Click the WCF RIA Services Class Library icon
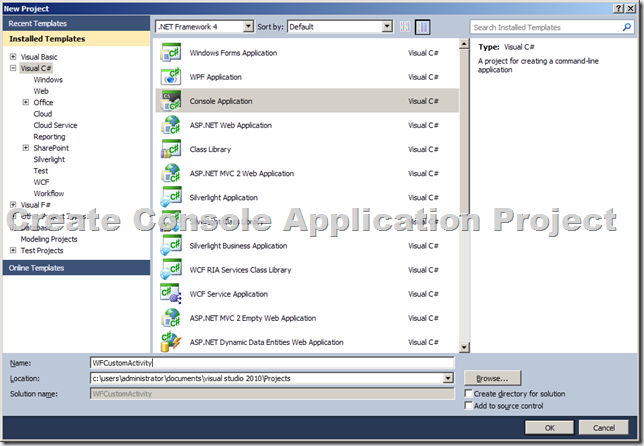Viewport: 644px width, 446px height. [171, 270]
